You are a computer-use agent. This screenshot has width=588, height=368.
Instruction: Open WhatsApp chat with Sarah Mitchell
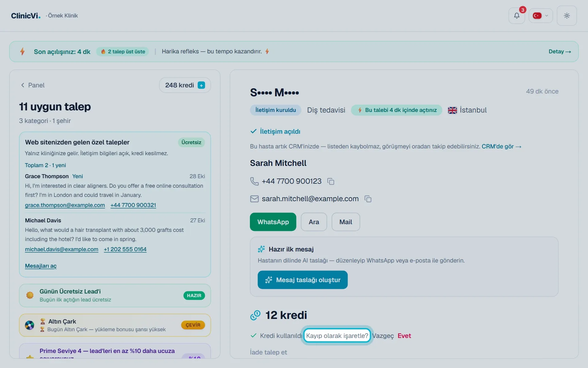click(x=273, y=222)
